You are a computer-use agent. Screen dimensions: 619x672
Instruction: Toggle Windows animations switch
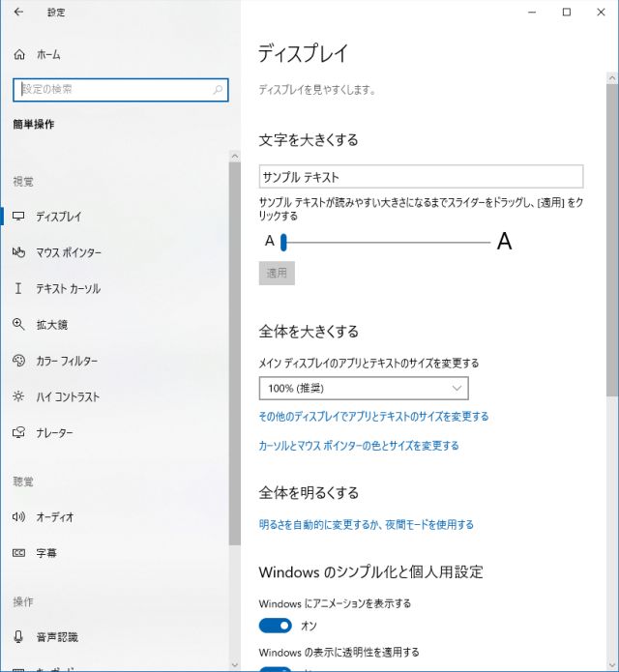tap(276, 626)
